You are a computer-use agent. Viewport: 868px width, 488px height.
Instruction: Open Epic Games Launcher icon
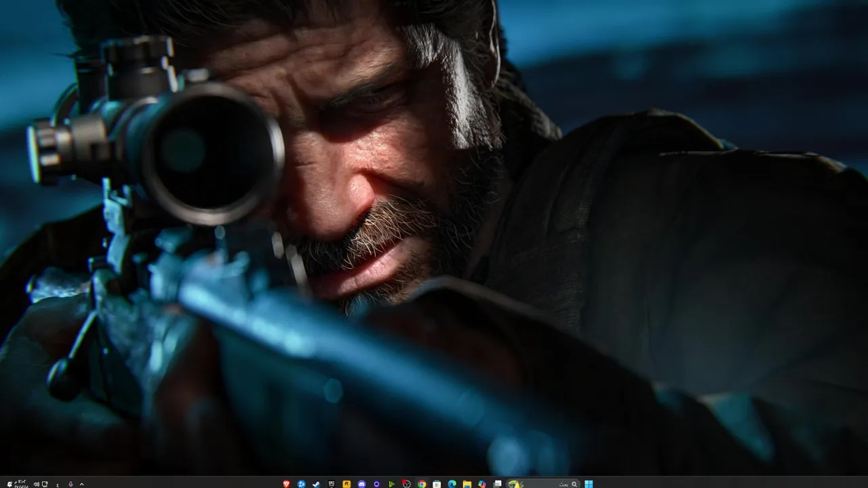click(332, 484)
